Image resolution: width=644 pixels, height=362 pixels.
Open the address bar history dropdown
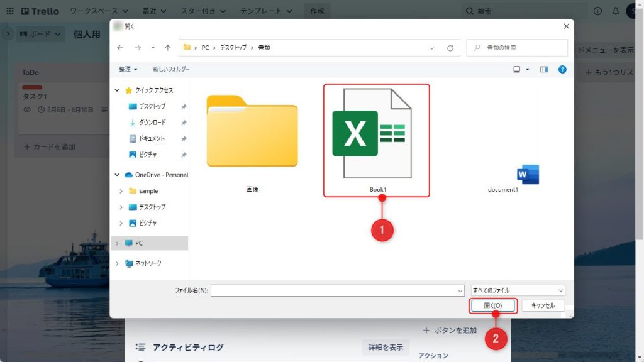(431, 48)
